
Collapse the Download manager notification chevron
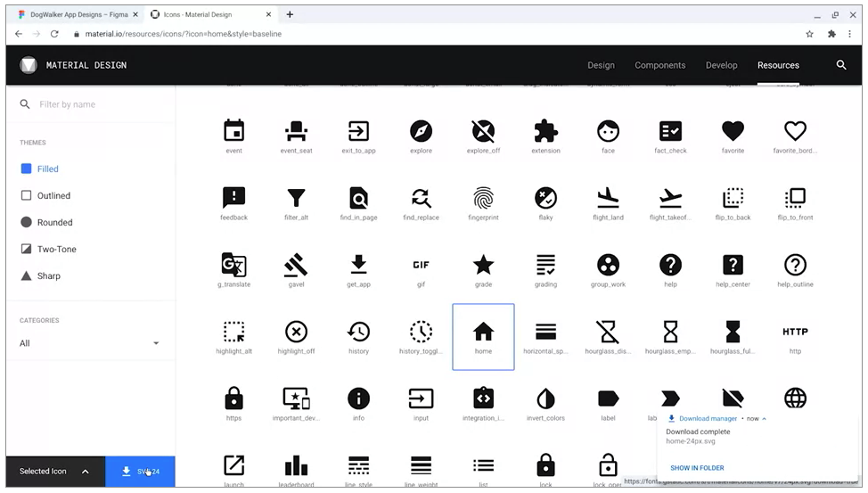click(x=764, y=419)
